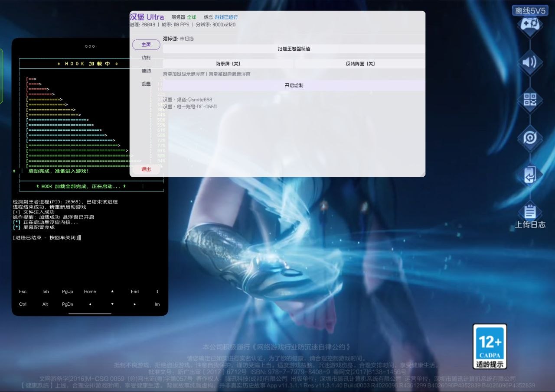Tap the Tab key in the terminal
Viewport: 555px width, 392px height.
coord(45,292)
